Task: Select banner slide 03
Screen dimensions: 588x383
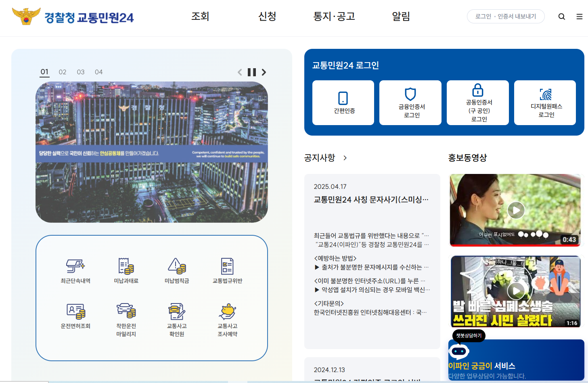Action: (81, 72)
